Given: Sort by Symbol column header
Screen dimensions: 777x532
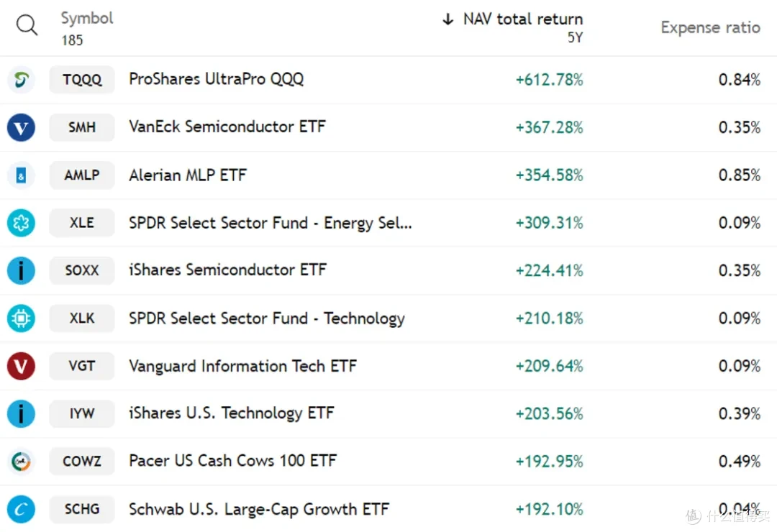Looking at the screenshot, I should pos(87,19).
